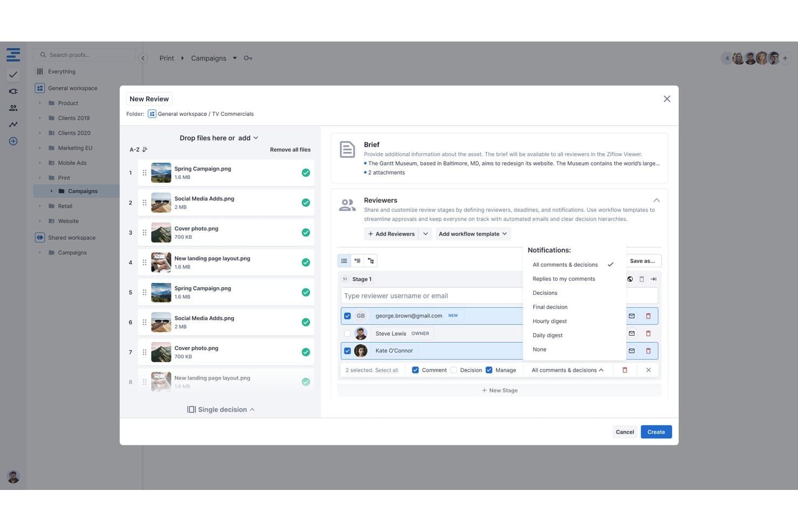Open the analytics graph icon in the left rail
This screenshot has height=532, width=798.
tap(13, 125)
